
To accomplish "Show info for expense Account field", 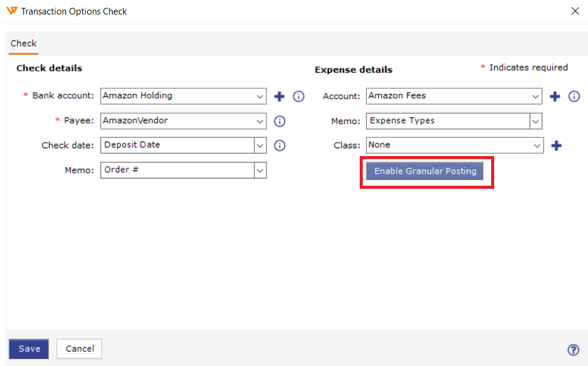I will 574,96.
